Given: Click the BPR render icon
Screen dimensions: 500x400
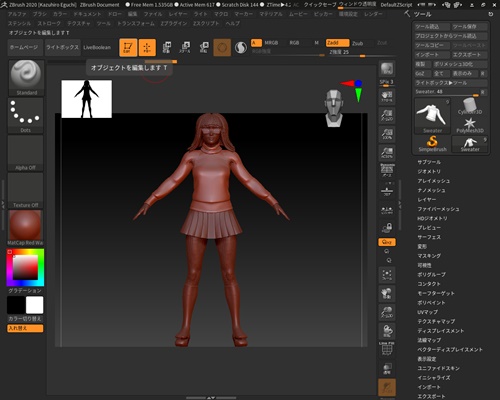Looking at the screenshot, I should (x=387, y=69).
